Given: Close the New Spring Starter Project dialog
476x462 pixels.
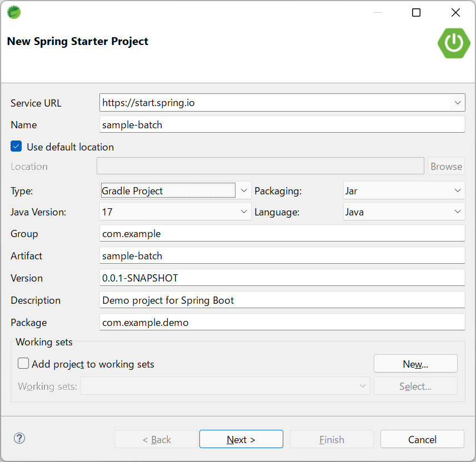Looking at the screenshot, I should pos(455,12).
